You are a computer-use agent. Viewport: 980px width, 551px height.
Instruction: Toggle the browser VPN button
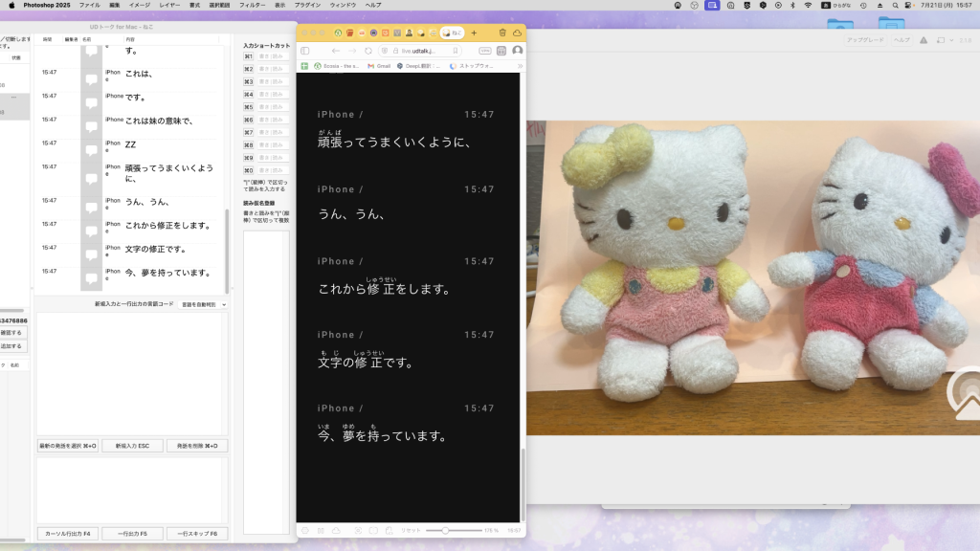[485, 51]
